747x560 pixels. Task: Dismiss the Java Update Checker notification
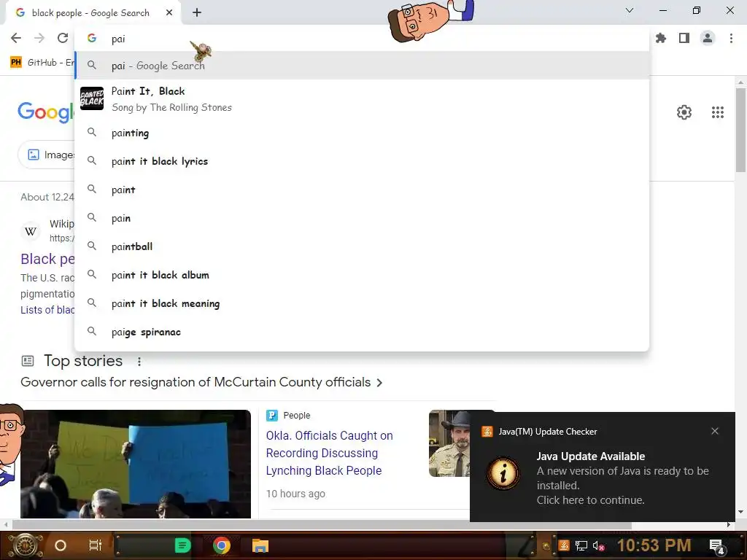tap(715, 431)
